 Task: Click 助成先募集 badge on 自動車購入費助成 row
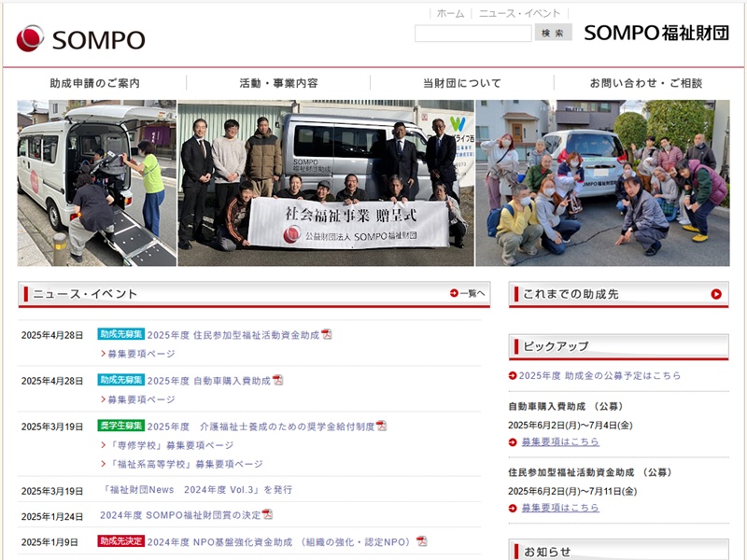[121, 380]
